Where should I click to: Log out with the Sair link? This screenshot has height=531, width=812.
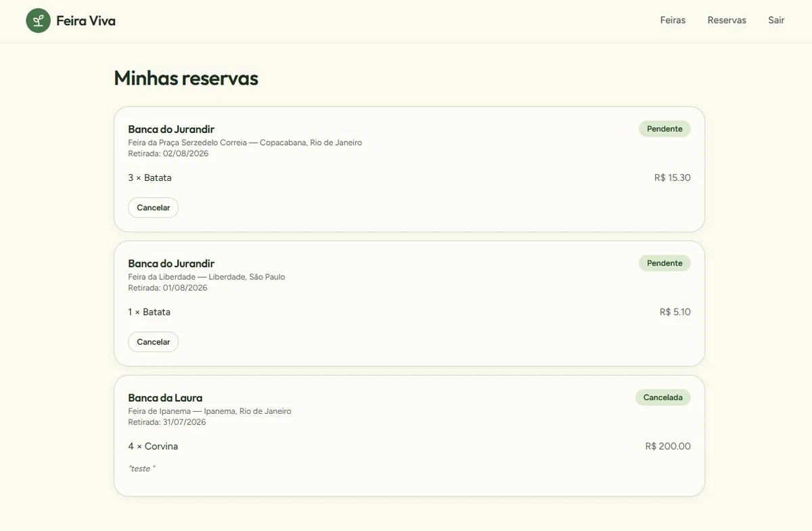(776, 20)
